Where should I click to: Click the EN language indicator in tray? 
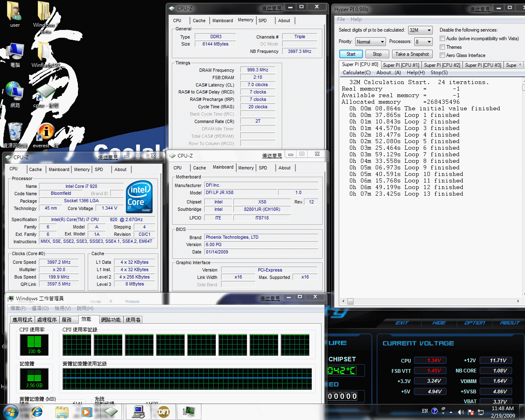coord(425,411)
